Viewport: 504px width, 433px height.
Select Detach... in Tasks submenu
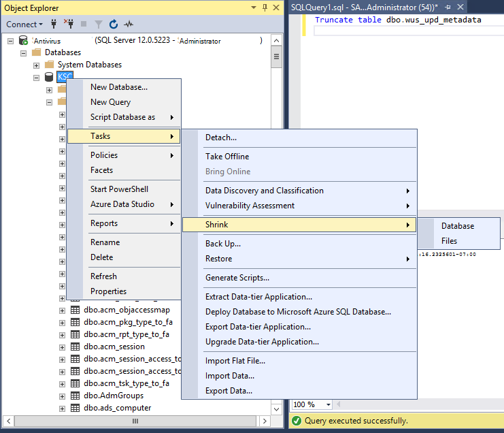click(x=299, y=138)
